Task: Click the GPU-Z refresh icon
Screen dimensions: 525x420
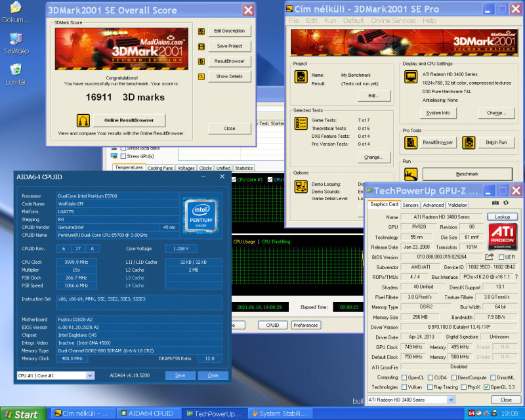Action: coord(506,203)
